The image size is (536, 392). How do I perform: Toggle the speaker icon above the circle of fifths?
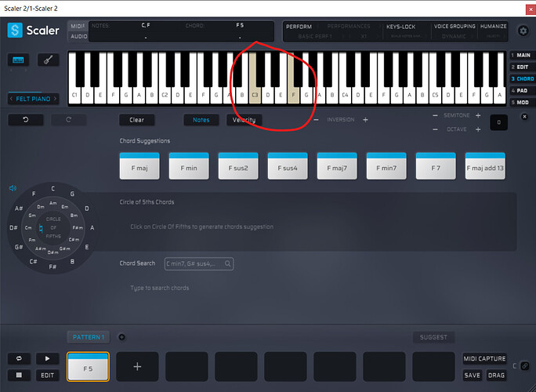pyautogui.click(x=13, y=188)
